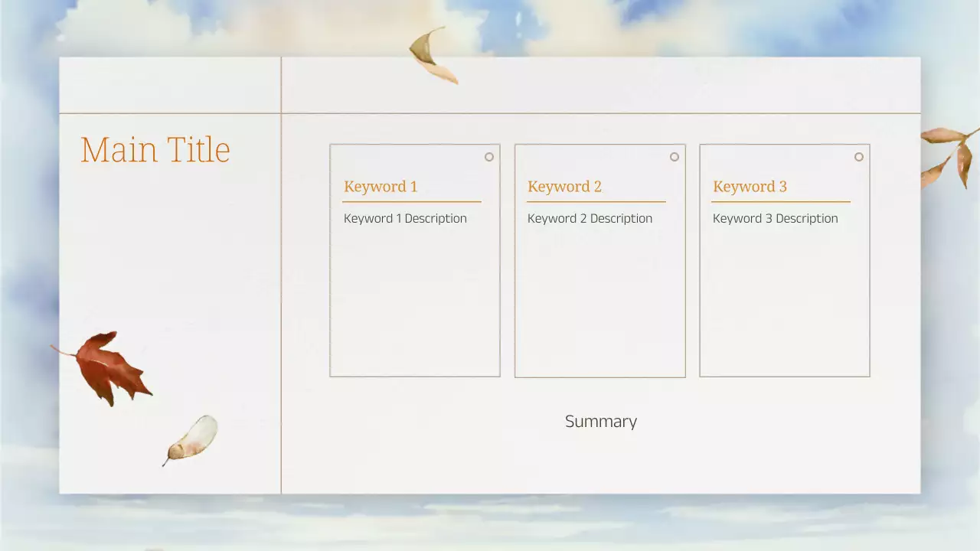Image resolution: width=980 pixels, height=551 pixels.
Task: Select the Main Title heading text
Action: point(155,150)
